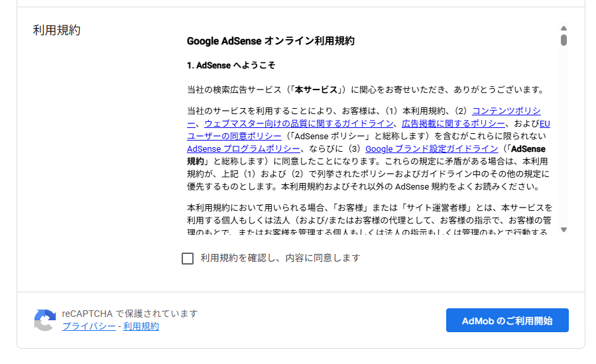Click the reCAPTCHA logo icon

[x=45, y=320]
